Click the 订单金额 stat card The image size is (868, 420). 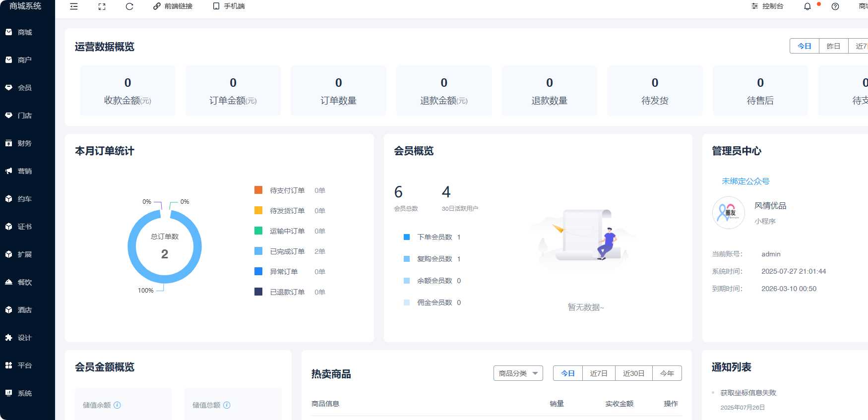pos(233,91)
